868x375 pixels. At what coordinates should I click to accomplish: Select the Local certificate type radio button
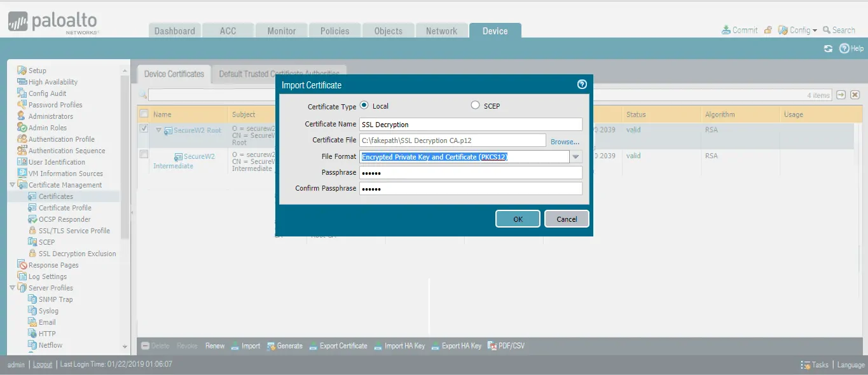(364, 106)
